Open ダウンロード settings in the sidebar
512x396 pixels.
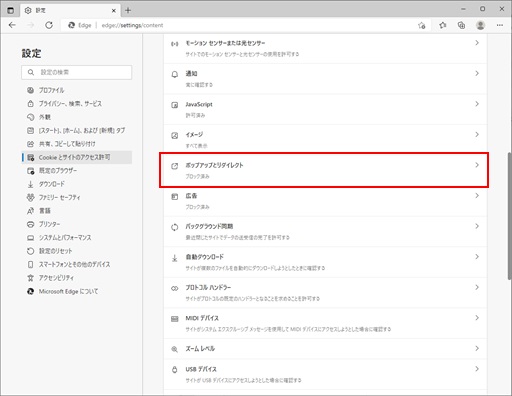click(77, 184)
